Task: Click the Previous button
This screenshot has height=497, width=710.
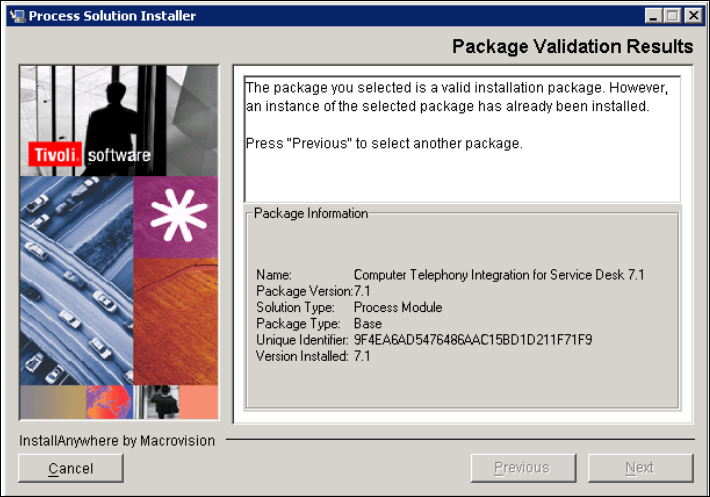Action: (x=522, y=467)
